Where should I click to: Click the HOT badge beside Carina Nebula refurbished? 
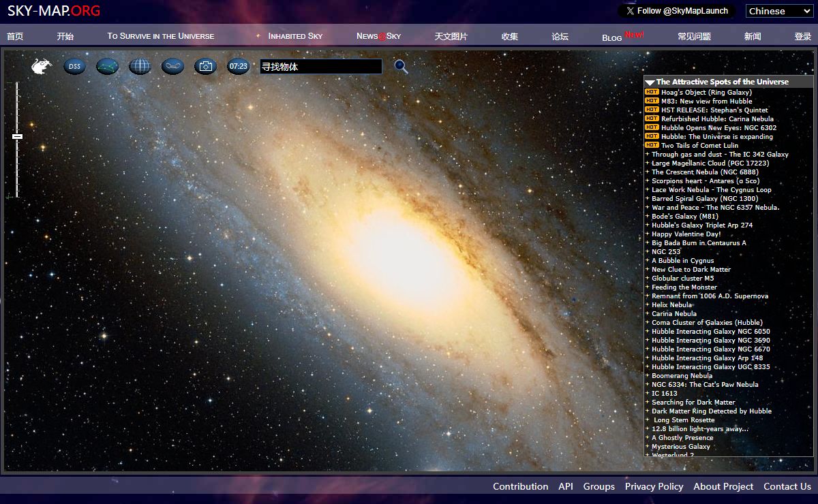[x=652, y=119]
